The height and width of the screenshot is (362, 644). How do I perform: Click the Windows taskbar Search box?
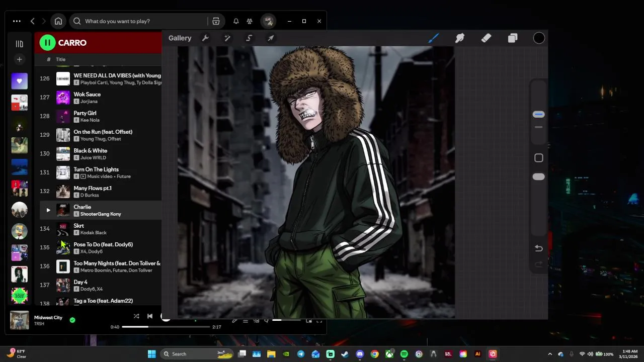coord(197,354)
